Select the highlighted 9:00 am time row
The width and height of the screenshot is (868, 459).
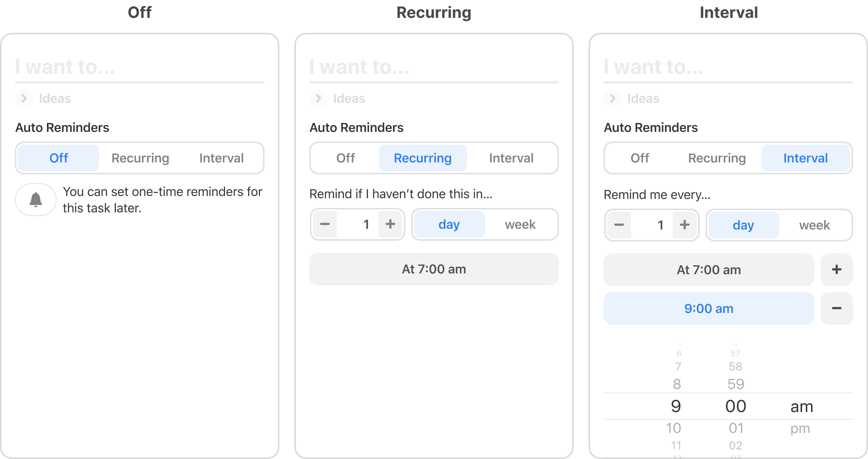pos(709,308)
